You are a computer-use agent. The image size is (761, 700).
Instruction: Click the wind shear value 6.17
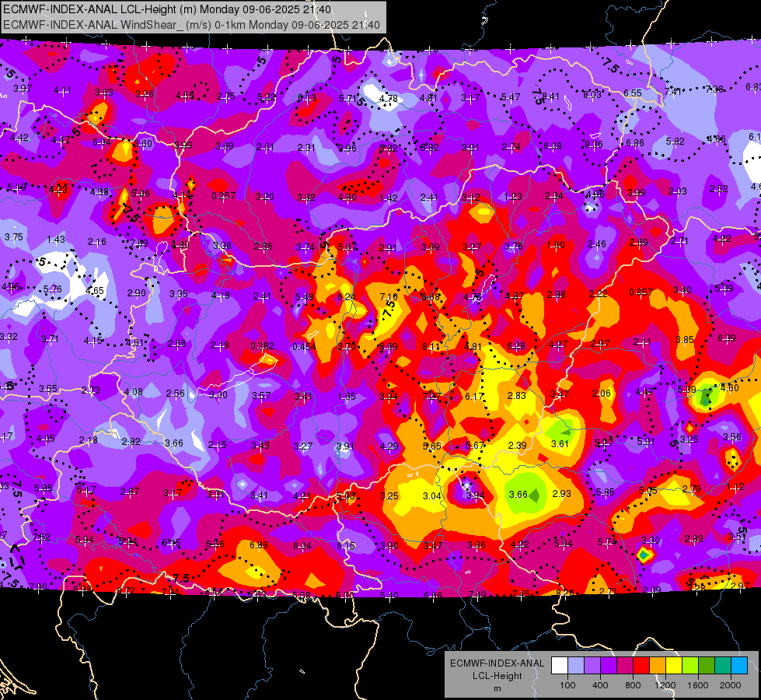coord(474,397)
